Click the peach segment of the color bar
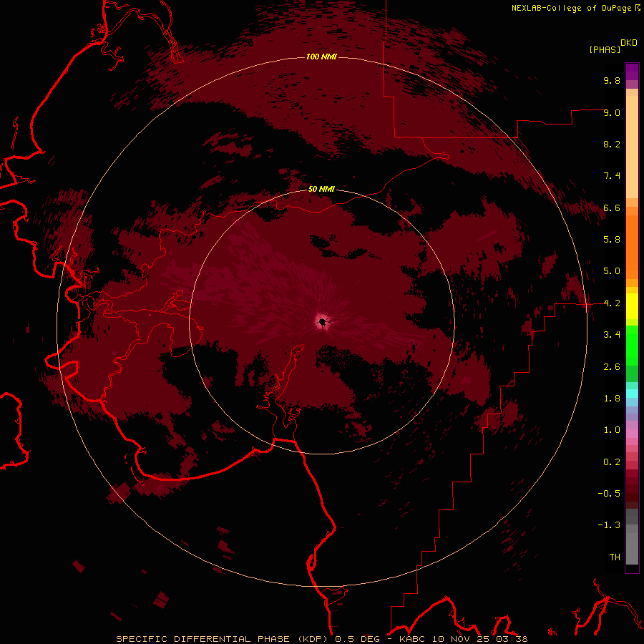Viewport: 644px width, 644px height. tap(632, 147)
